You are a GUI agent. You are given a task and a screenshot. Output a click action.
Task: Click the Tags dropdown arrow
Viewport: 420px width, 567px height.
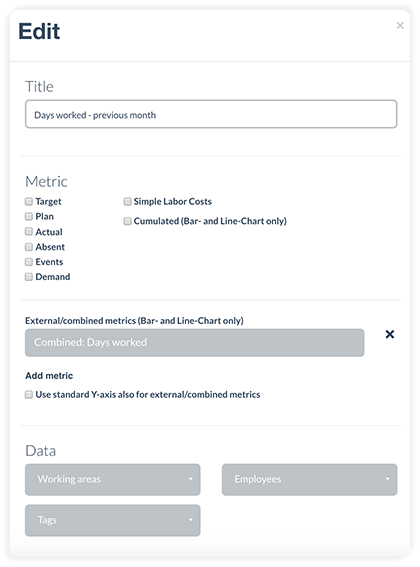(x=191, y=520)
